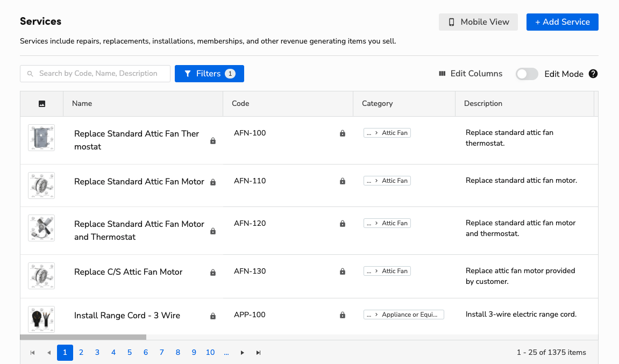This screenshot has height=364, width=619.
Task: Return to first page via skip-to-start icon
Action: coord(32,352)
